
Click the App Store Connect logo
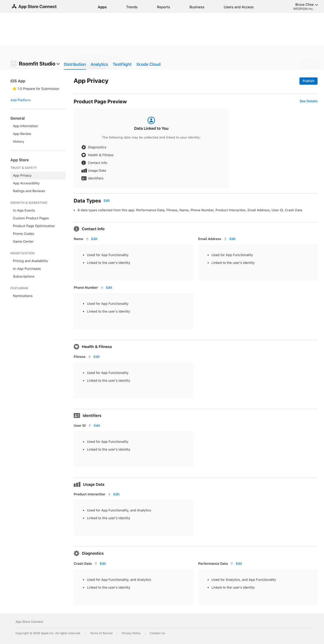34,7
